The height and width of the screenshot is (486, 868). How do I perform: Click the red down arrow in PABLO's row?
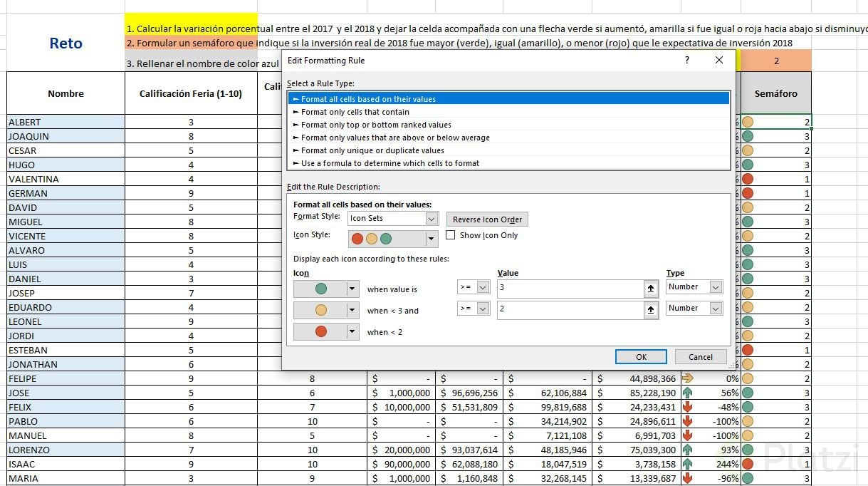[x=687, y=421]
